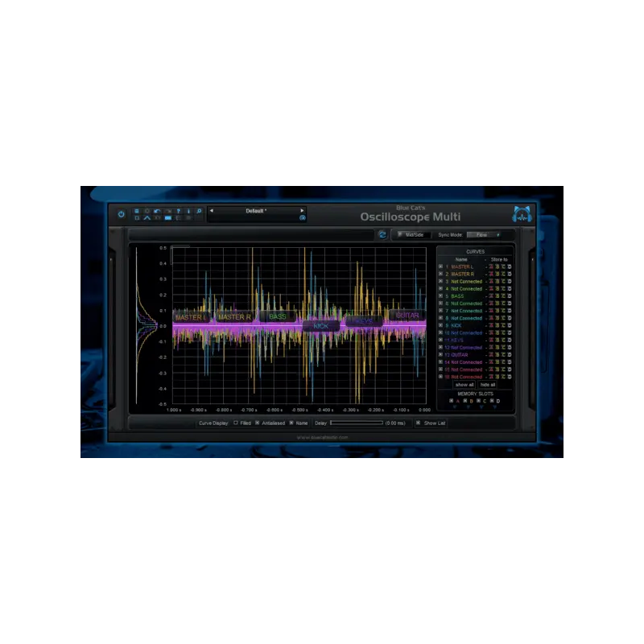Screen dimensions: 644x644
Task: Open the about info icon
Action: coord(188,211)
